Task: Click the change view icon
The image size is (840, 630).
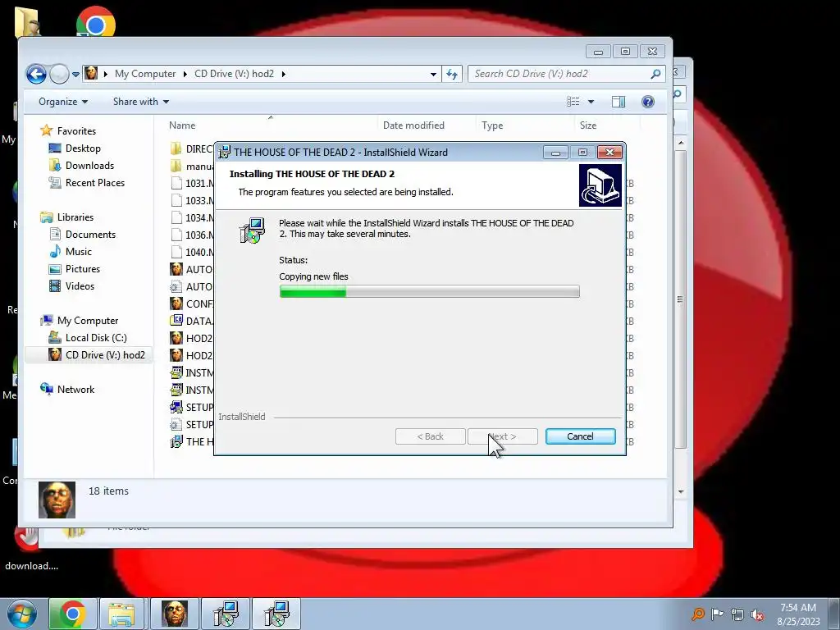Action: tap(573, 101)
